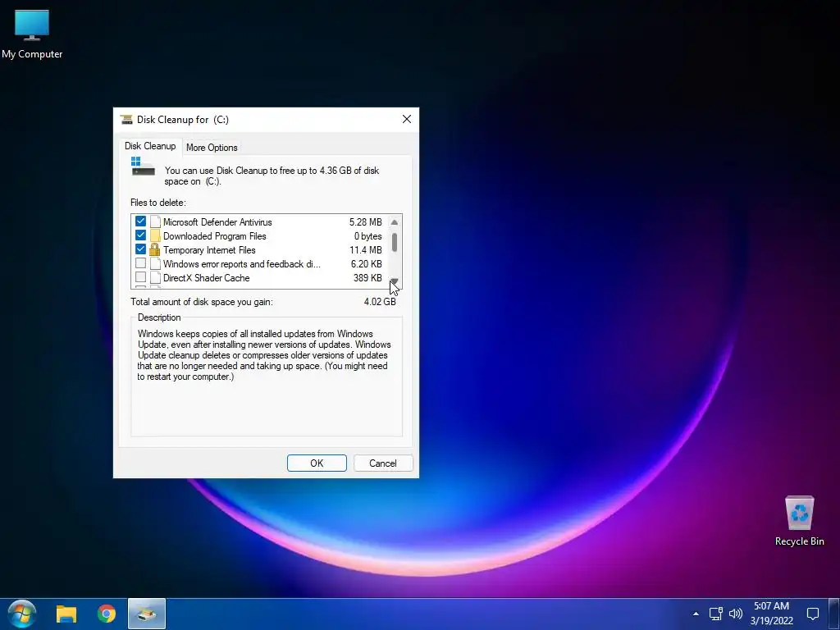This screenshot has height=630, width=840.
Task: Open the notification center icon
Action: [813, 614]
